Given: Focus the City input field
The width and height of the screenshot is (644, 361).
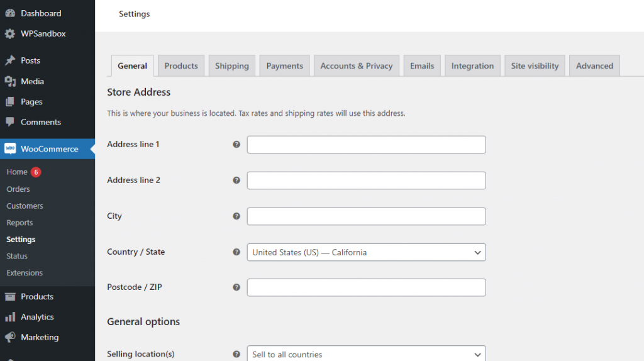Looking at the screenshot, I should click(x=367, y=216).
